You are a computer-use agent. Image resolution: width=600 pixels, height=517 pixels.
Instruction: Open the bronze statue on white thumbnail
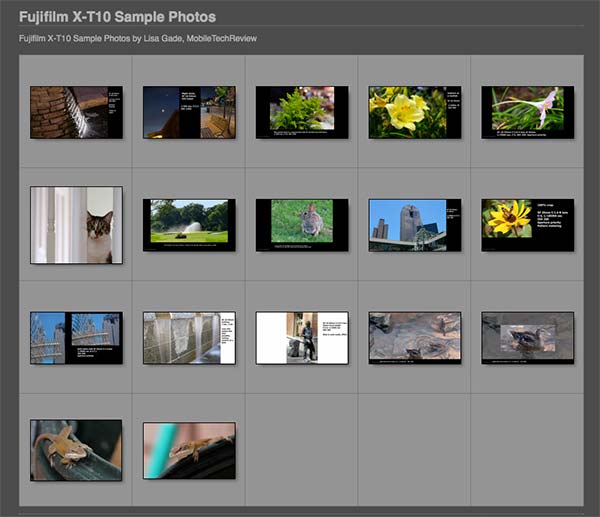point(302,338)
